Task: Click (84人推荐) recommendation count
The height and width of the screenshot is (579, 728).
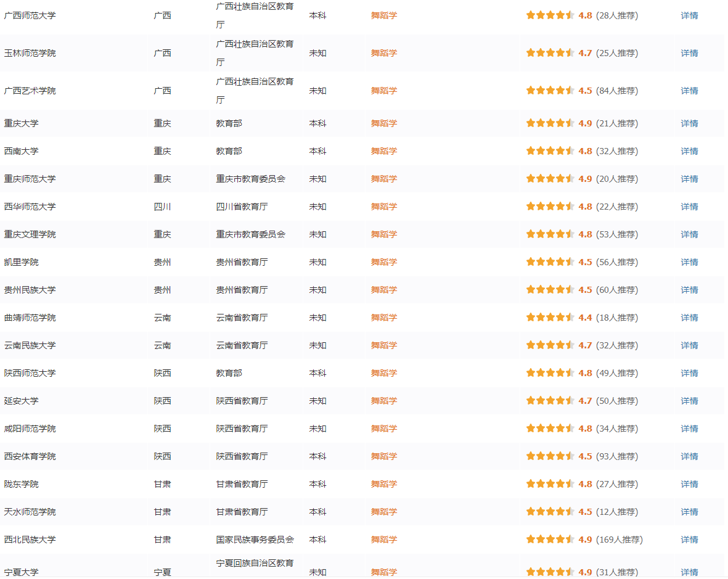Action: (x=617, y=91)
